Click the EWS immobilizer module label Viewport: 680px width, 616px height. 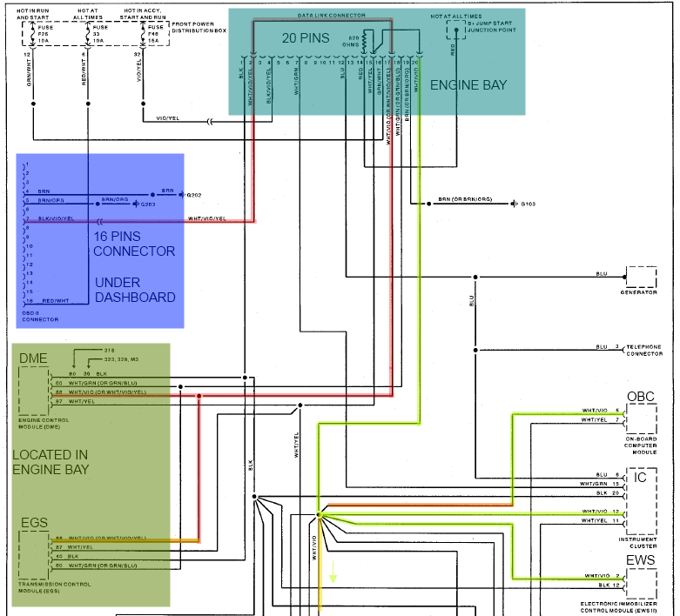[641, 559]
